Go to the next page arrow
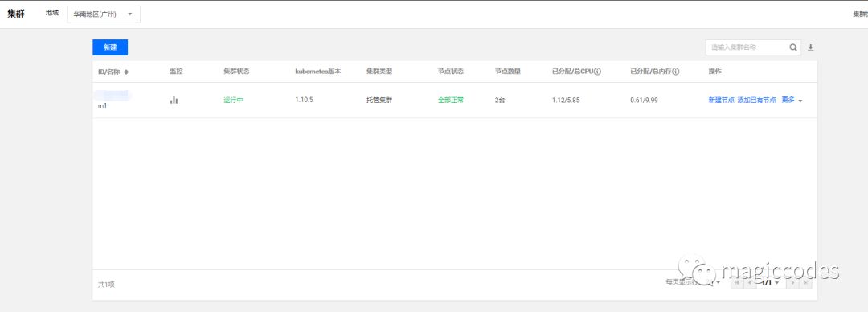868x312 pixels. pos(792,282)
